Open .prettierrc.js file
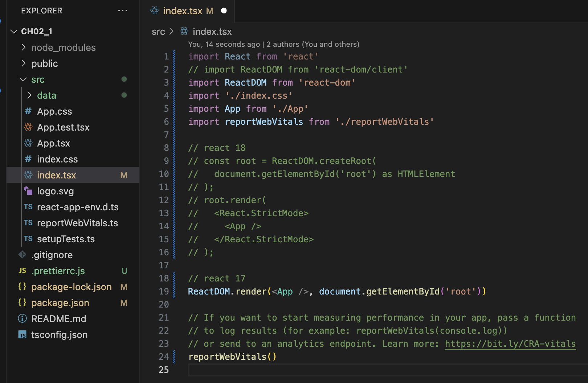Screen dimensions: 588x383 click(58, 271)
